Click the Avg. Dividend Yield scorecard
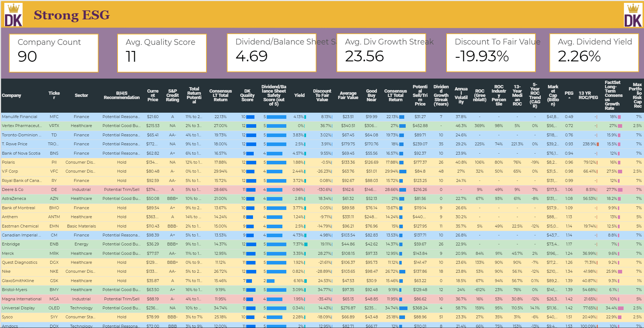The height and width of the screenshot is (328, 644). (594, 53)
